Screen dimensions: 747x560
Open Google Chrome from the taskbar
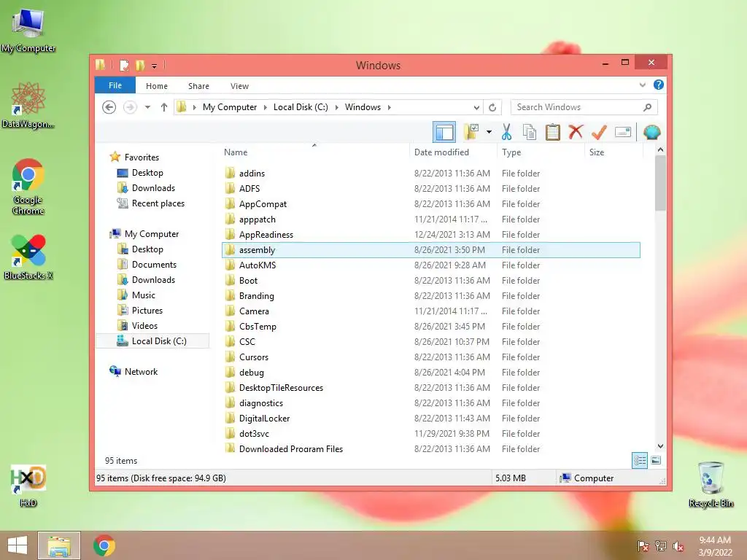click(x=104, y=545)
